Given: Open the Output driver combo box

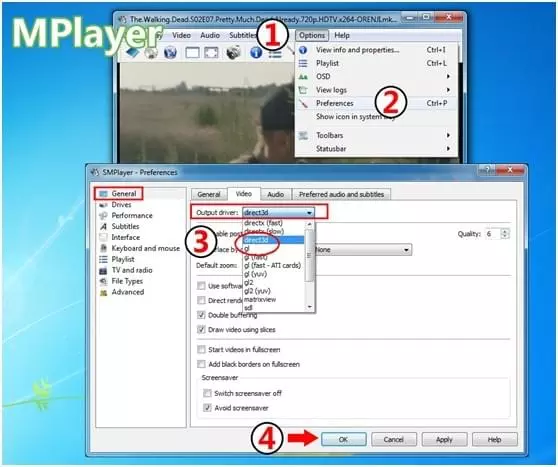Looking at the screenshot, I should (279, 212).
